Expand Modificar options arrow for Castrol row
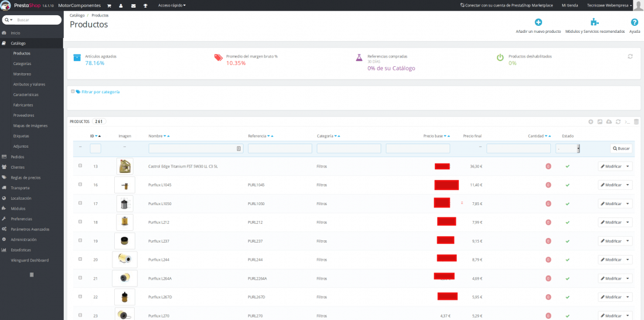The image size is (644, 320). (x=628, y=166)
